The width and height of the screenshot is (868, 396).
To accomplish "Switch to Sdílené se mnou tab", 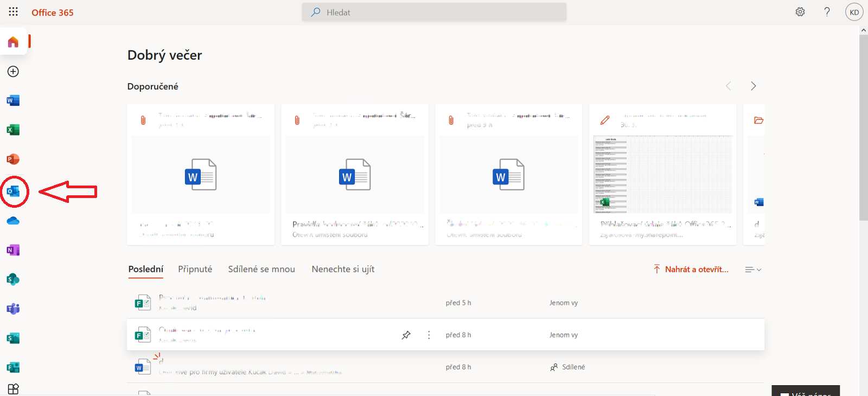I will tap(261, 269).
